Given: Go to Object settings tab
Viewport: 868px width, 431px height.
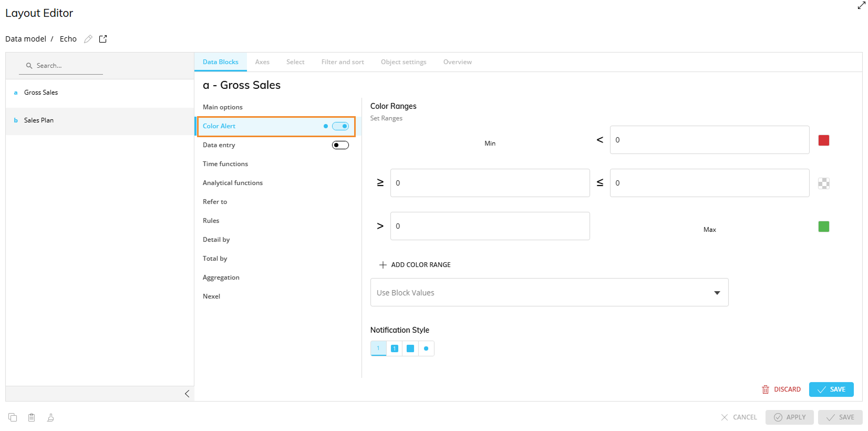Looking at the screenshot, I should coord(404,62).
